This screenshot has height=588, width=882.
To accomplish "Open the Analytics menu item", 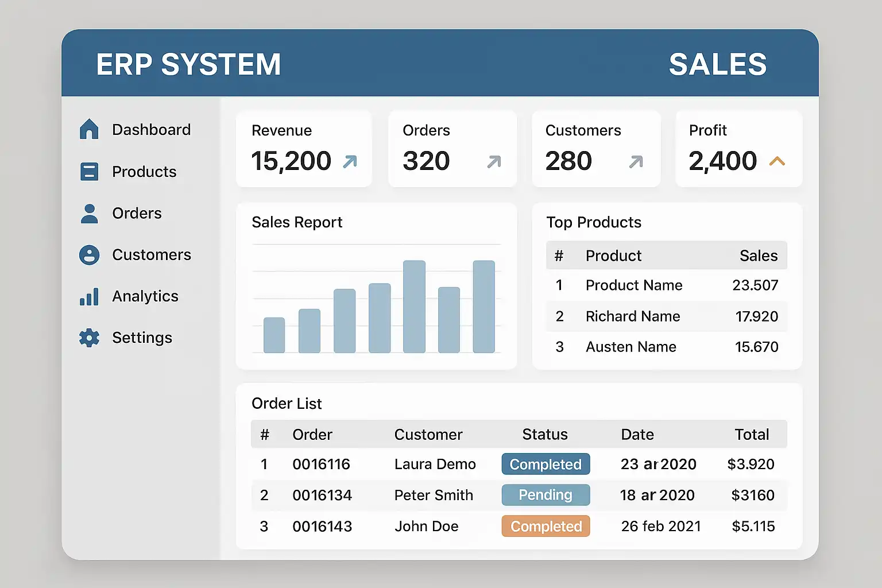I will pos(145,296).
